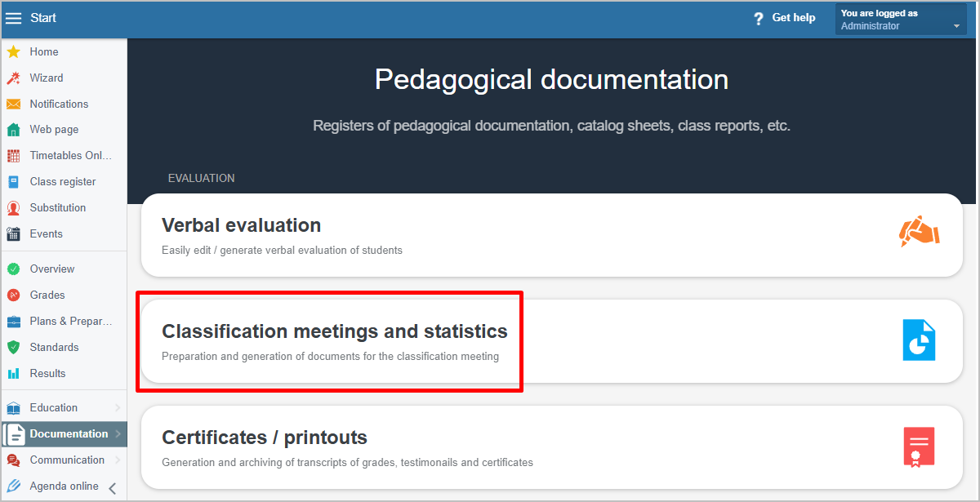Click the Events calendar icon
980x502 pixels.
(13, 234)
